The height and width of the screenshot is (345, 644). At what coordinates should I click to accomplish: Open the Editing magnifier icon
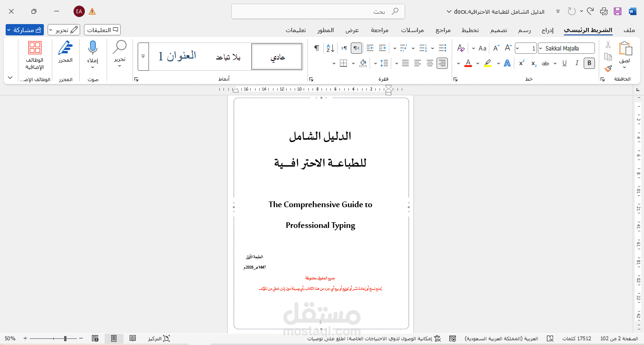[x=120, y=47]
